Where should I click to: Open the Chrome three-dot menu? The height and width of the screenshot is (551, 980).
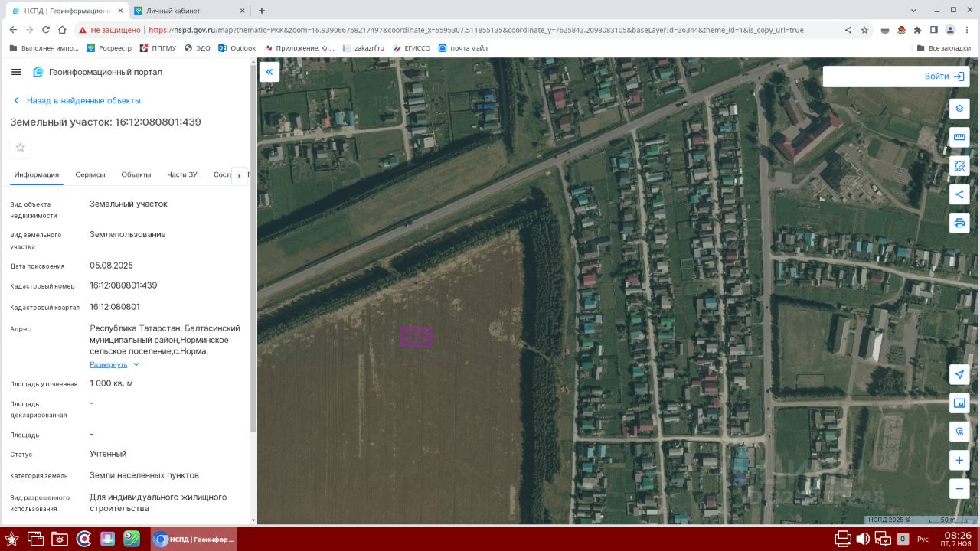(966, 30)
